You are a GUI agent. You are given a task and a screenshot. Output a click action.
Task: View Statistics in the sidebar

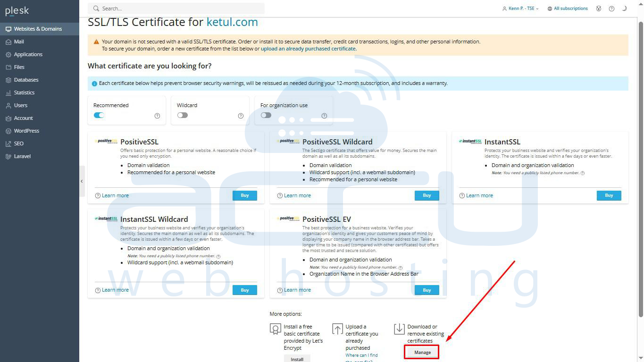tap(40, 93)
